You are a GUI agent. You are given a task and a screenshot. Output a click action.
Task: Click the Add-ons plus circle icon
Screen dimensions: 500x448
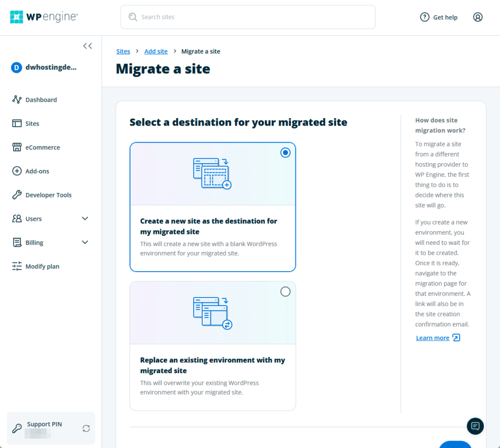click(x=17, y=171)
